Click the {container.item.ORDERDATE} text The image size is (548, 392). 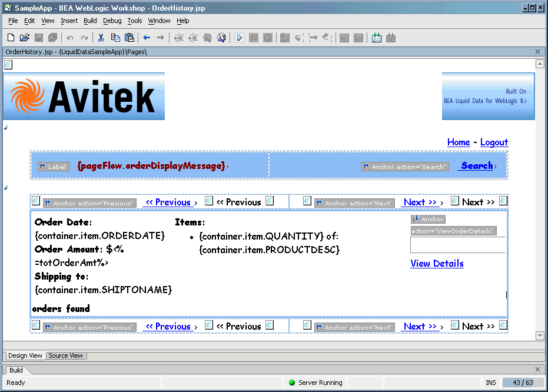pos(99,236)
